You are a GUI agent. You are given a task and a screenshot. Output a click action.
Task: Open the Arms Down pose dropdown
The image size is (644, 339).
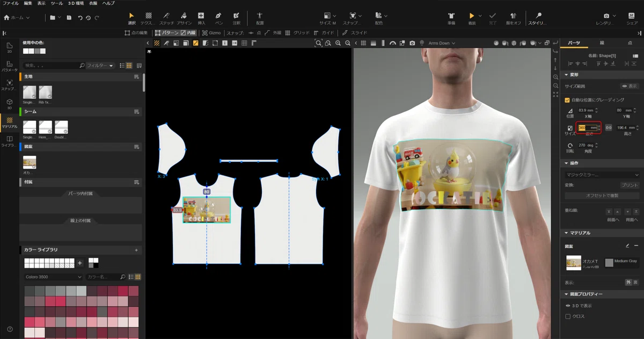click(442, 43)
